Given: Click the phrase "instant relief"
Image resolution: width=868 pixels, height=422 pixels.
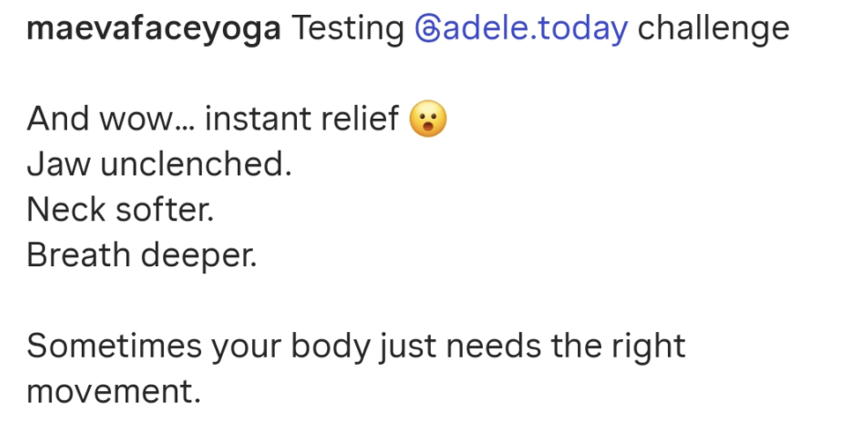Looking at the screenshot, I should pyautogui.click(x=301, y=119).
